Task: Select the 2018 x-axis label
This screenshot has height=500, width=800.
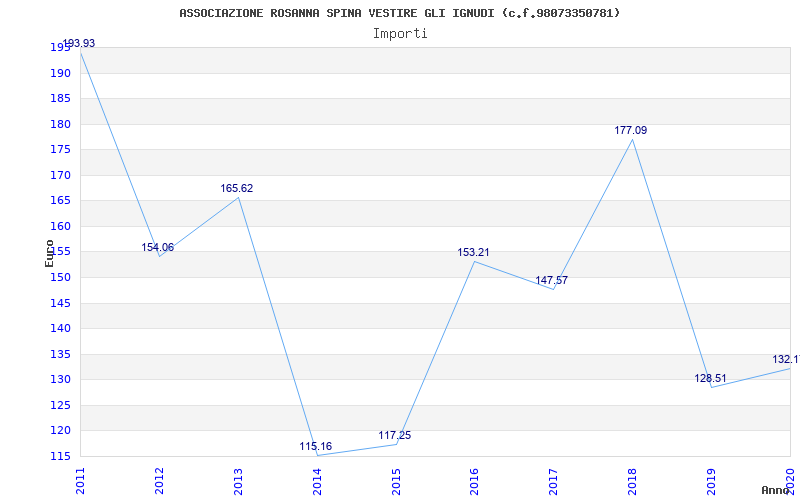Action: (632, 481)
